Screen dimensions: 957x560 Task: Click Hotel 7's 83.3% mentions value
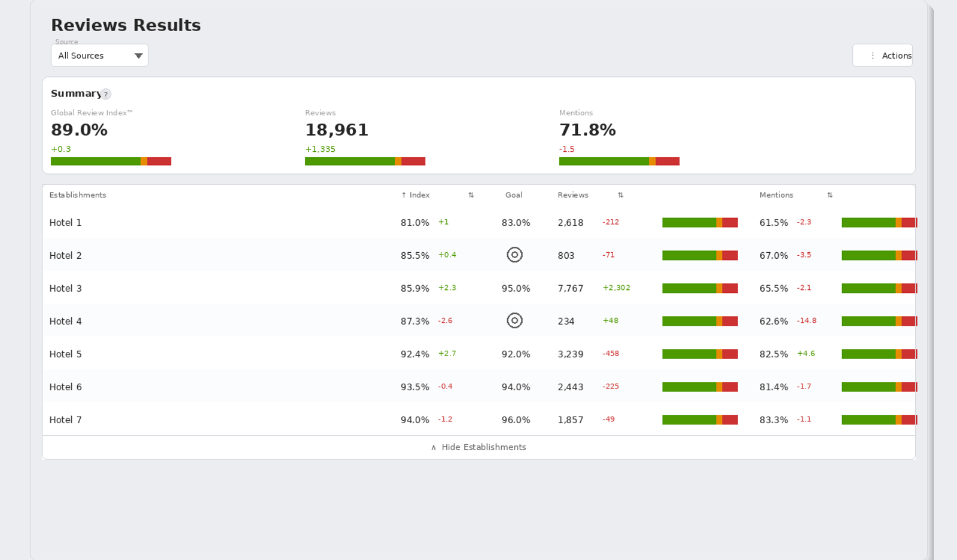click(774, 420)
